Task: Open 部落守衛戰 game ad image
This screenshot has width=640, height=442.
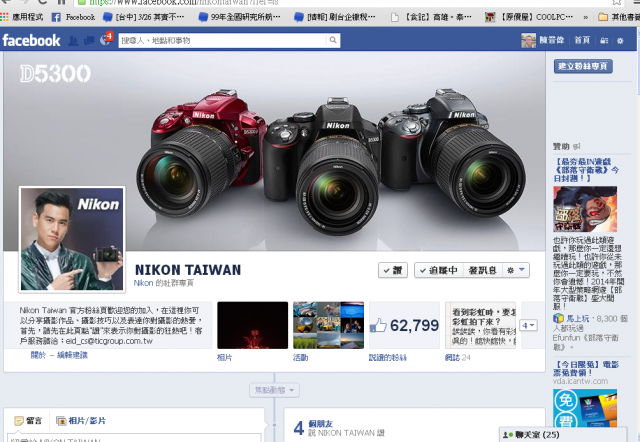Action: click(585, 209)
